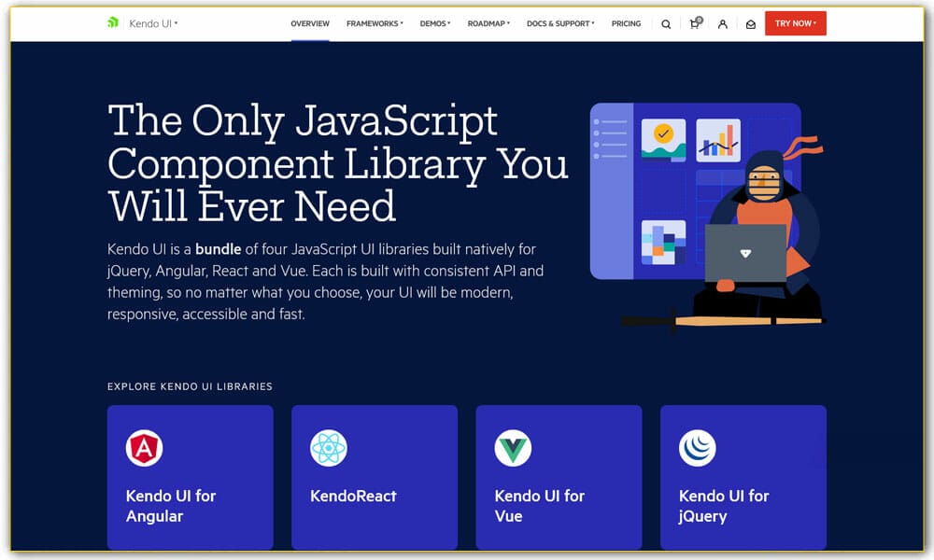Open the Demos dropdown menu
The image size is (934, 560).
(434, 23)
